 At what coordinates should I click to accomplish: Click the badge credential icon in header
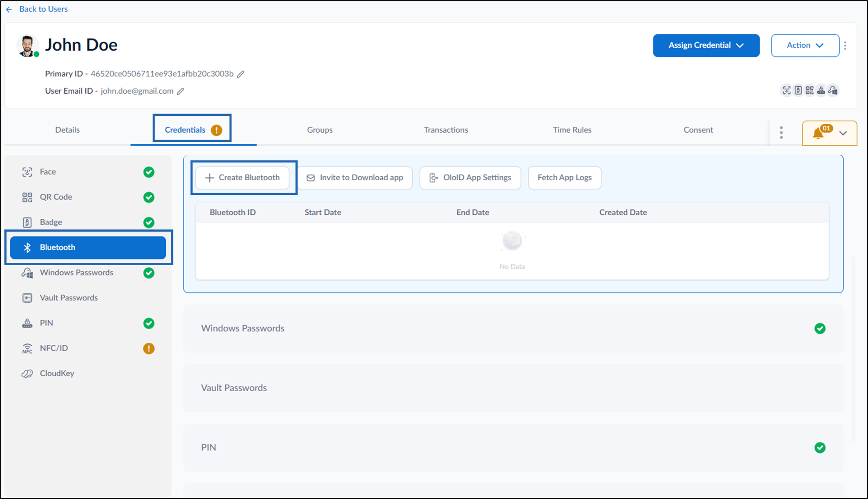pyautogui.click(x=798, y=90)
